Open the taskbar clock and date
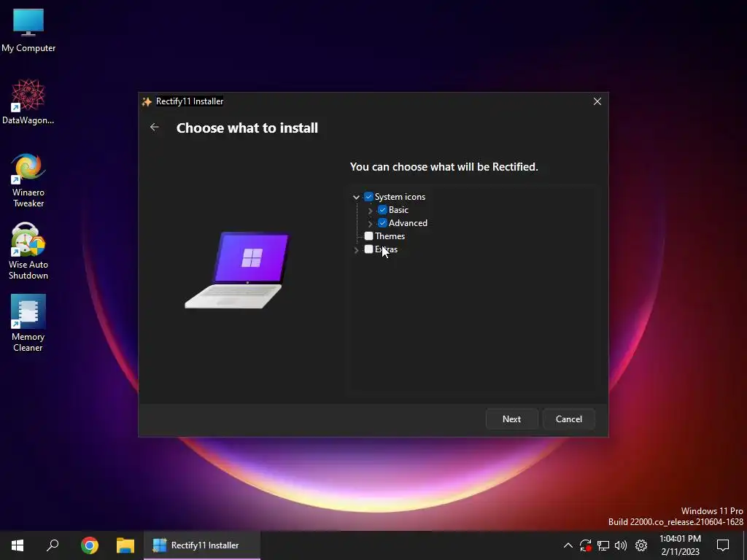This screenshot has width=747, height=560. [x=680, y=545]
